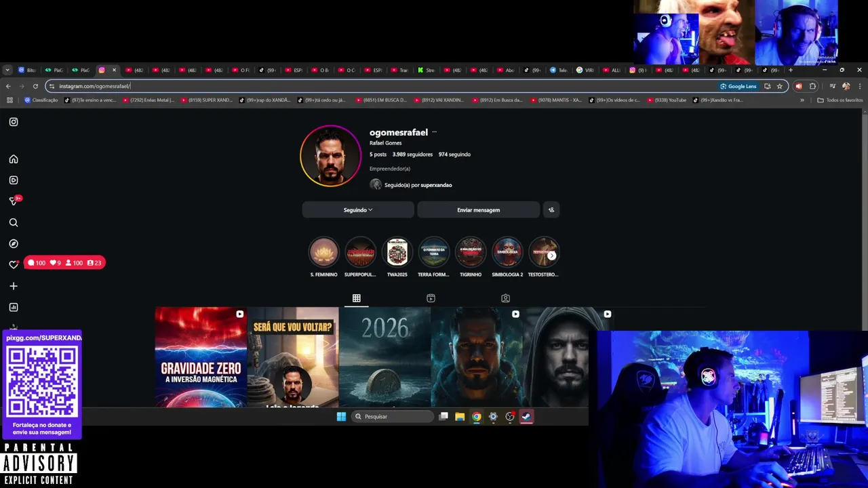868x488 pixels.
Task: Click the Google Lens button in address bar
Action: pos(738,86)
